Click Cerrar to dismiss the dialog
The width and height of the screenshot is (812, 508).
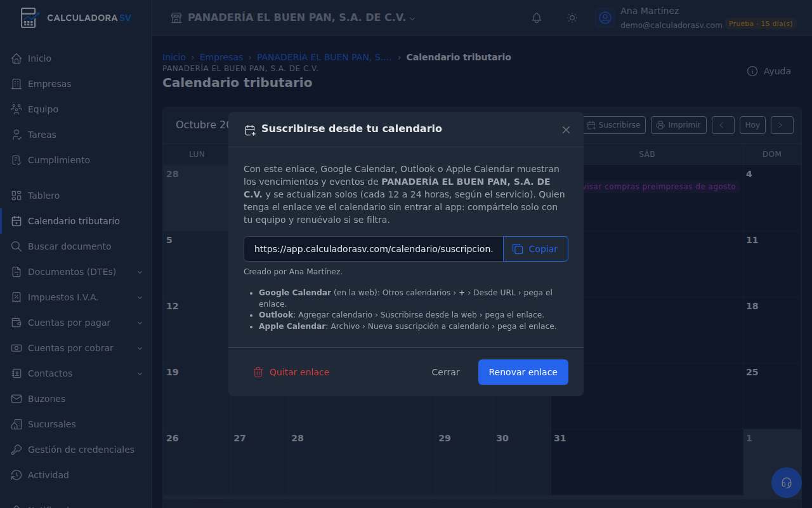point(445,372)
